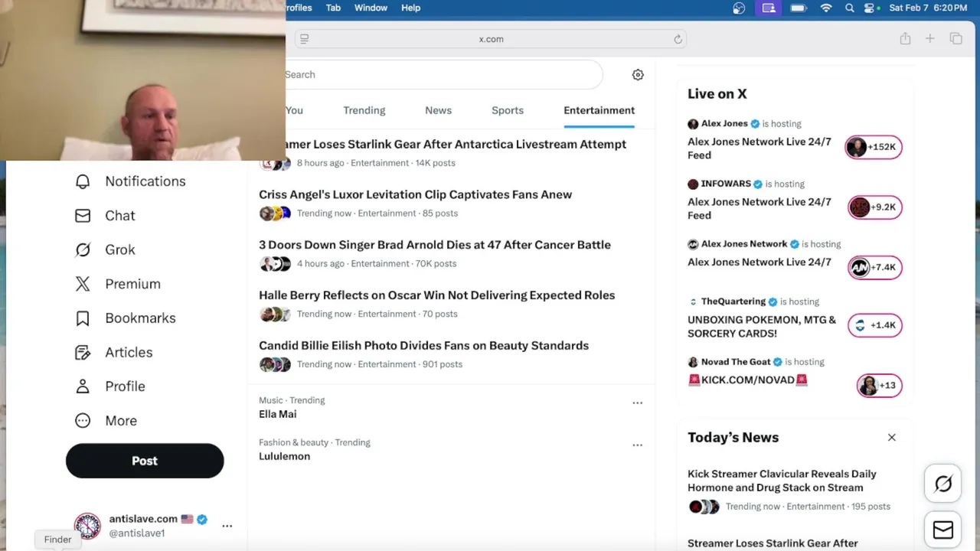Join Novad The Goat +13 listeners badge

880,385
